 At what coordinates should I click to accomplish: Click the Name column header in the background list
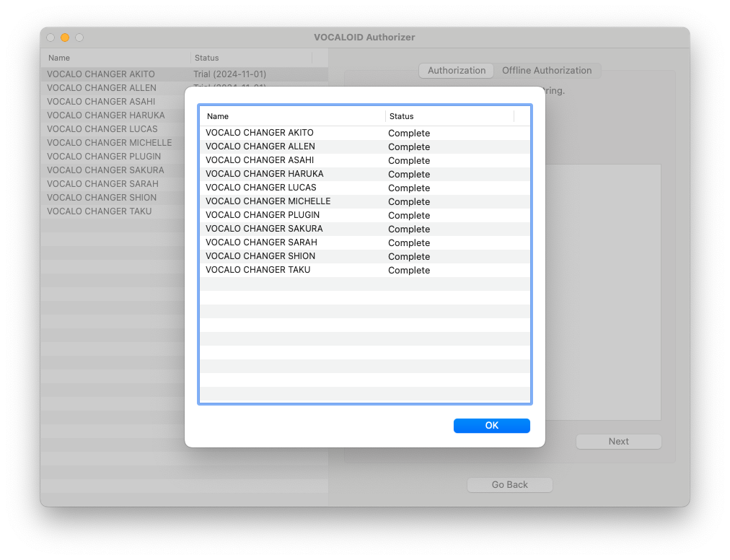[116, 58]
